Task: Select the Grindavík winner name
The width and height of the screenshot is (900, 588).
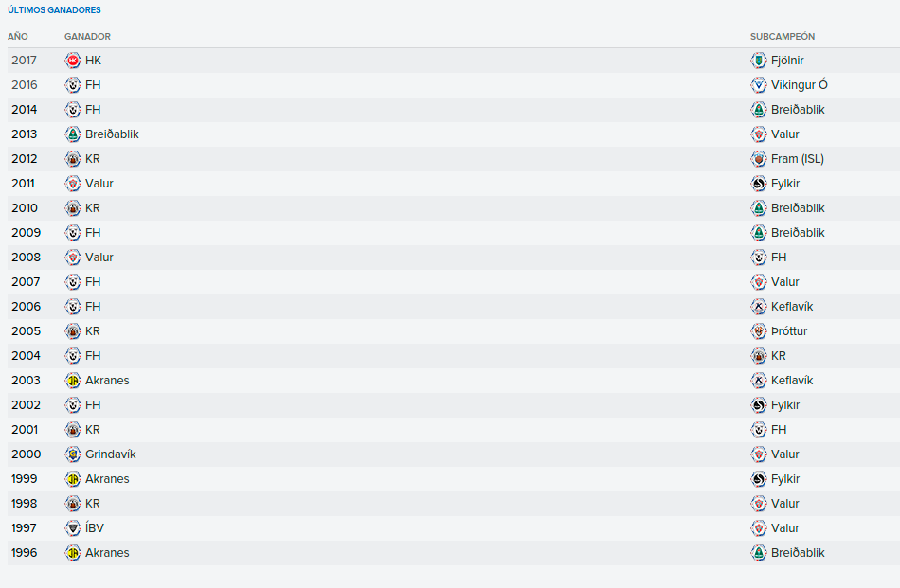Action: (x=110, y=454)
